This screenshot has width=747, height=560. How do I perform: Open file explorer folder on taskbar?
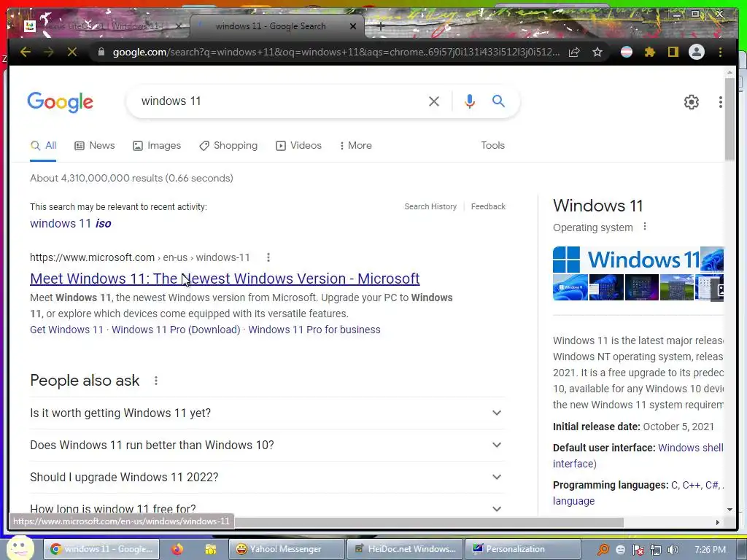click(210, 549)
